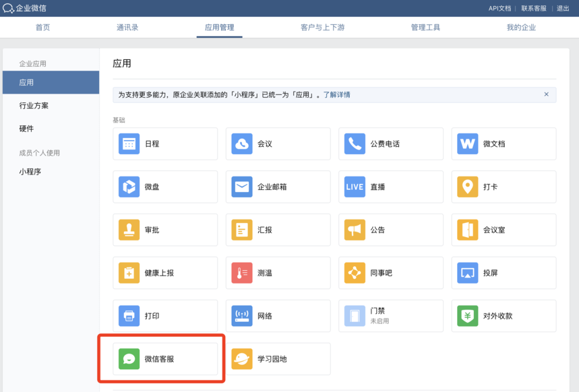The height and width of the screenshot is (392, 579).
Task: Click the 微盘 label text
Action: pos(152,187)
